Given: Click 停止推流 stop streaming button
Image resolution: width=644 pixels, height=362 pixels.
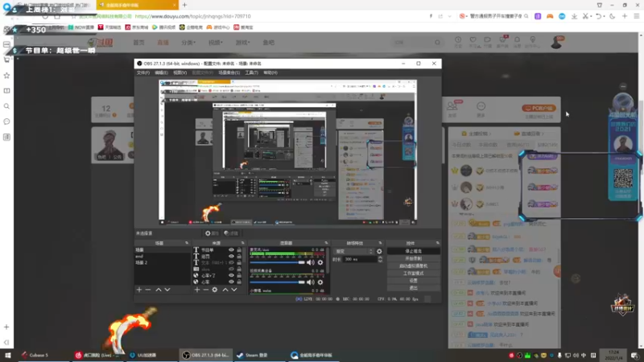Looking at the screenshot, I should (x=413, y=251).
